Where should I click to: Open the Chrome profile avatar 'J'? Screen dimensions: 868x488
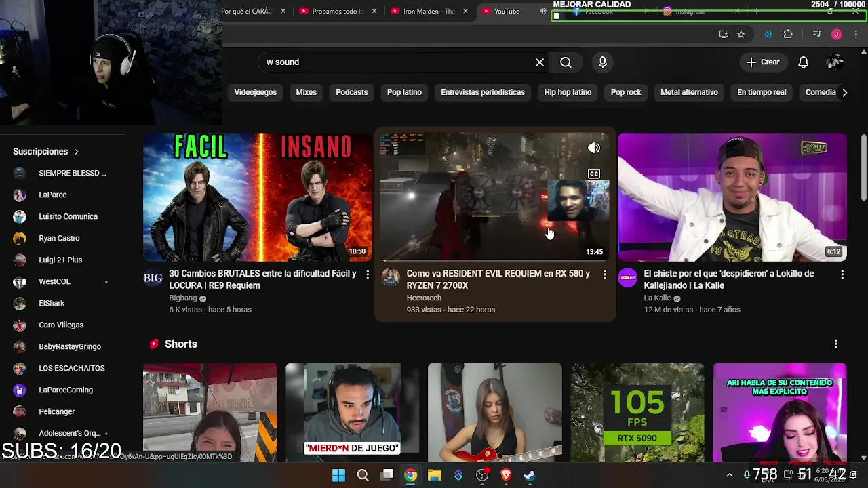(x=837, y=35)
